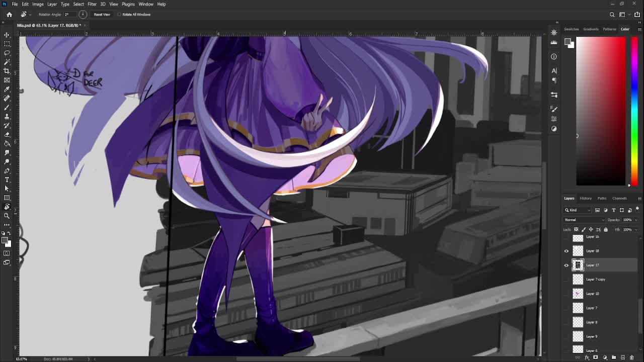Screen dimensions: 644x362
Task: Select the Magic Wand tool
Action: (7, 62)
